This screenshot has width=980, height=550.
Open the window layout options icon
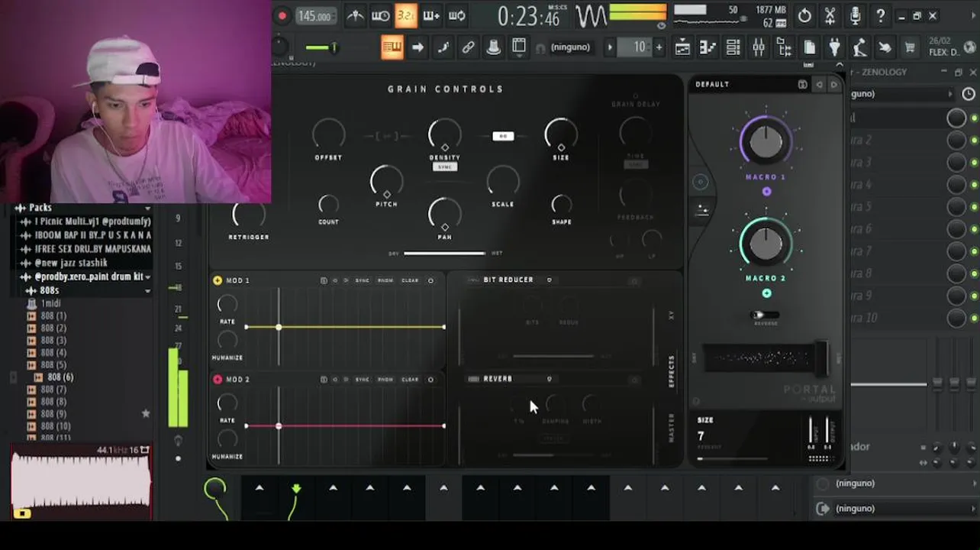click(x=519, y=47)
